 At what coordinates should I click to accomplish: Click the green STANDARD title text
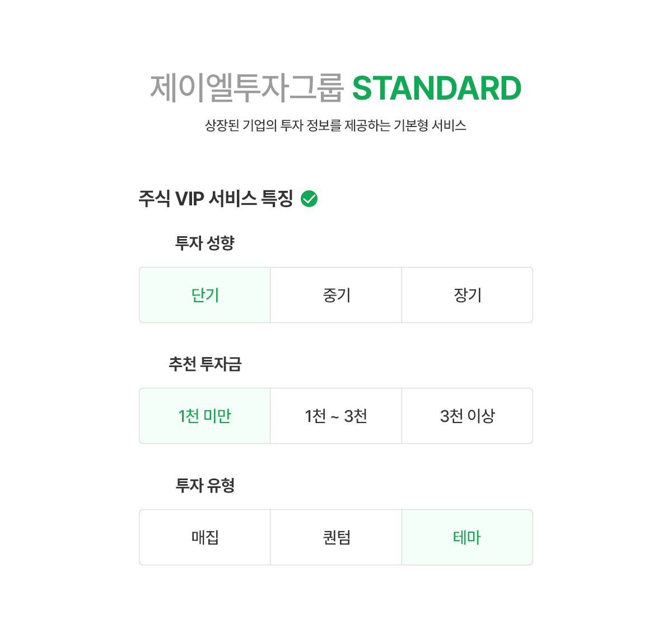coord(437,88)
